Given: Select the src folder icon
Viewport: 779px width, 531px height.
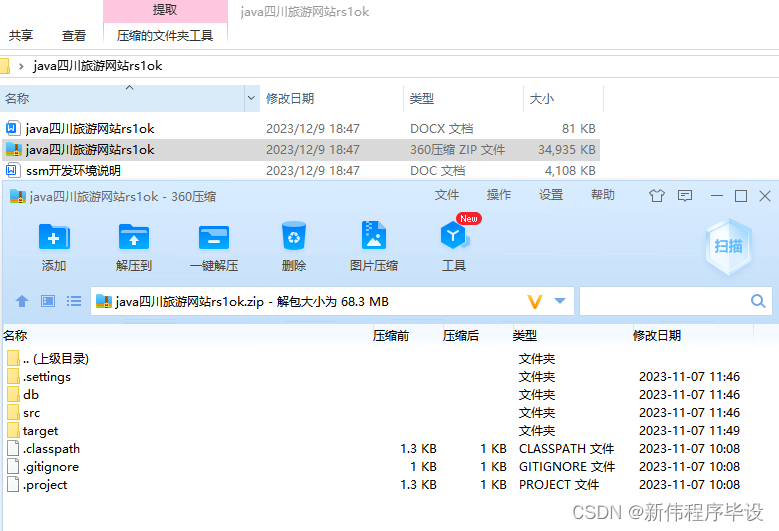Looking at the screenshot, I should (x=13, y=412).
